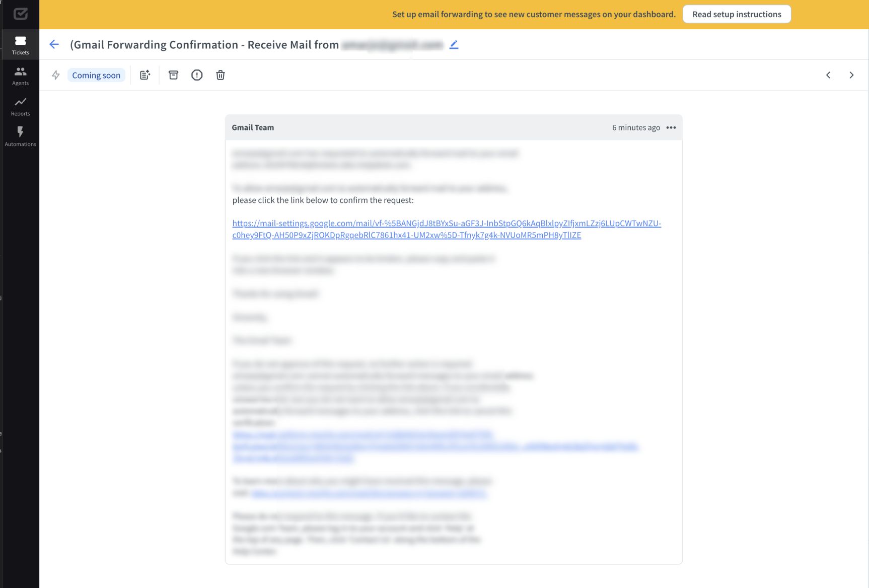Image resolution: width=869 pixels, height=588 pixels.
Task: Edit the ticket subject with the pencil icon
Action: 454,44
